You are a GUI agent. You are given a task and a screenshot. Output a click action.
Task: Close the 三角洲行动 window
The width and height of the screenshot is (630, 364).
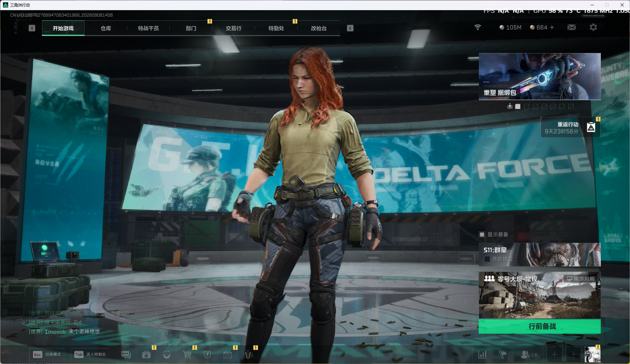(622, 5)
